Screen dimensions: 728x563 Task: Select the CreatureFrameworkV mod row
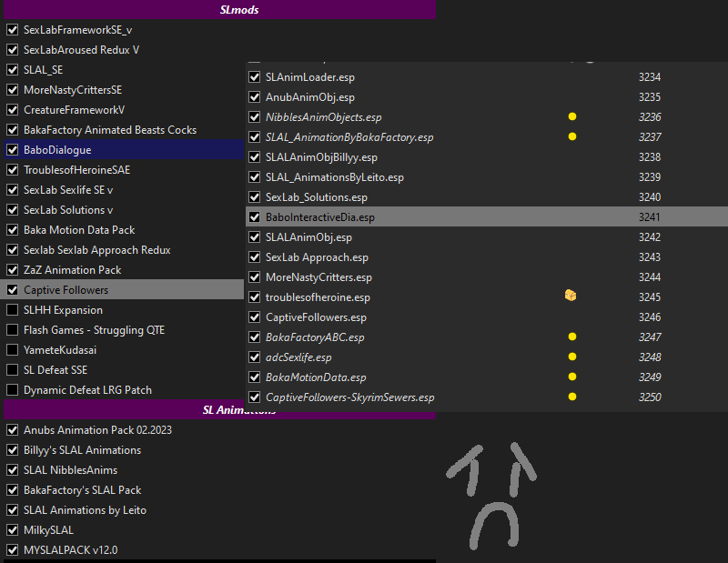coord(75,109)
